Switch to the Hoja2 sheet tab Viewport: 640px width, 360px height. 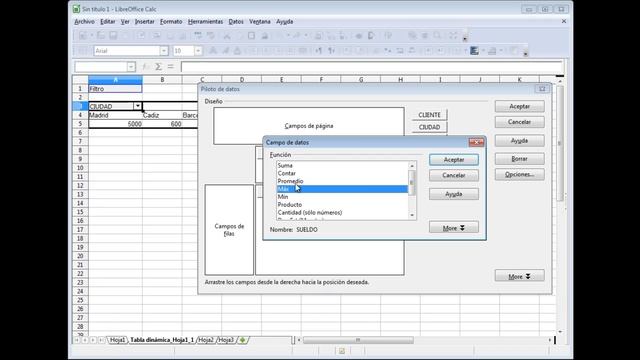pyautogui.click(x=206, y=340)
